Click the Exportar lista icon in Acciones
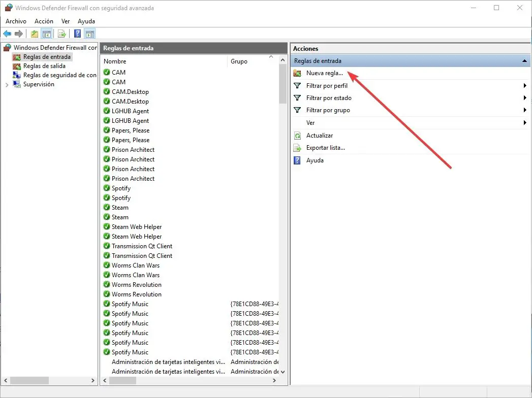532x398 pixels. click(297, 148)
